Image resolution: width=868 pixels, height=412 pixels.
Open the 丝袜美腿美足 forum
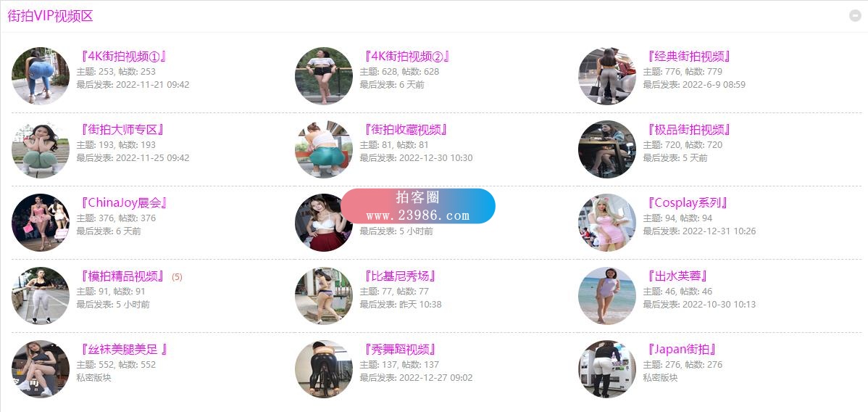tap(123, 350)
